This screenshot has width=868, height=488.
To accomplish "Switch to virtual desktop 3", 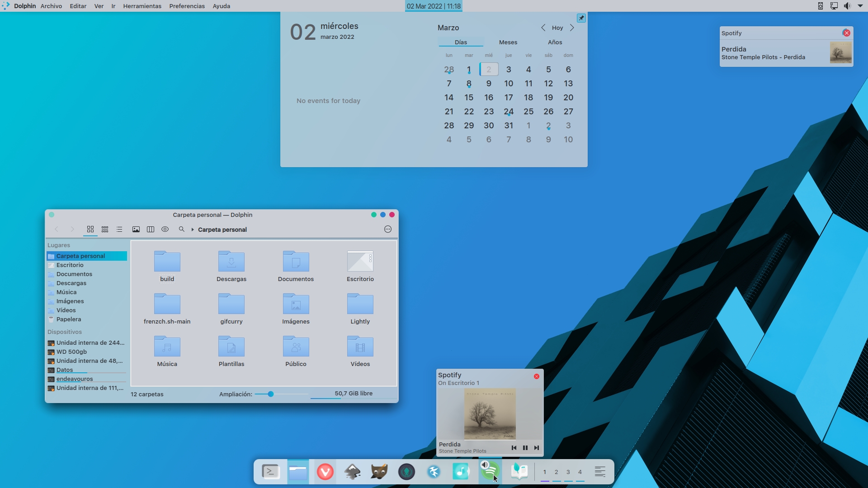I will (568, 472).
